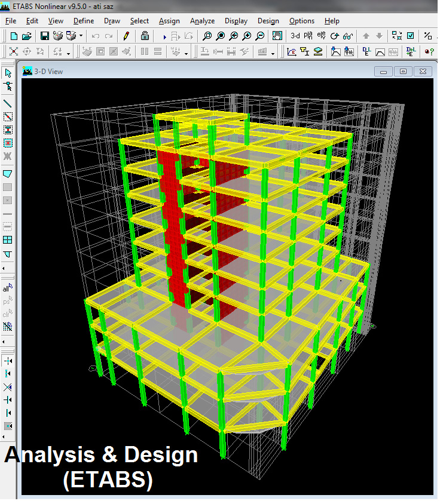Select the pointer selection tool
The image size is (440, 504).
point(8,73)
